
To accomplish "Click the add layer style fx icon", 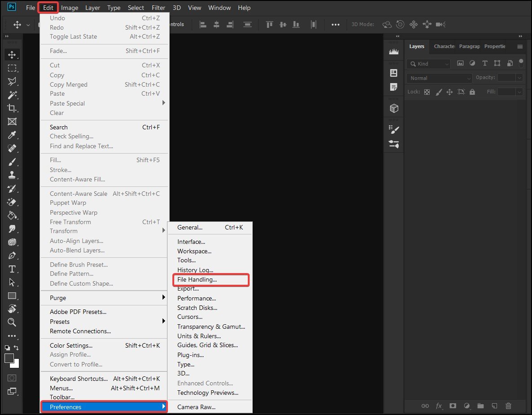I will [x=439, y=406].
